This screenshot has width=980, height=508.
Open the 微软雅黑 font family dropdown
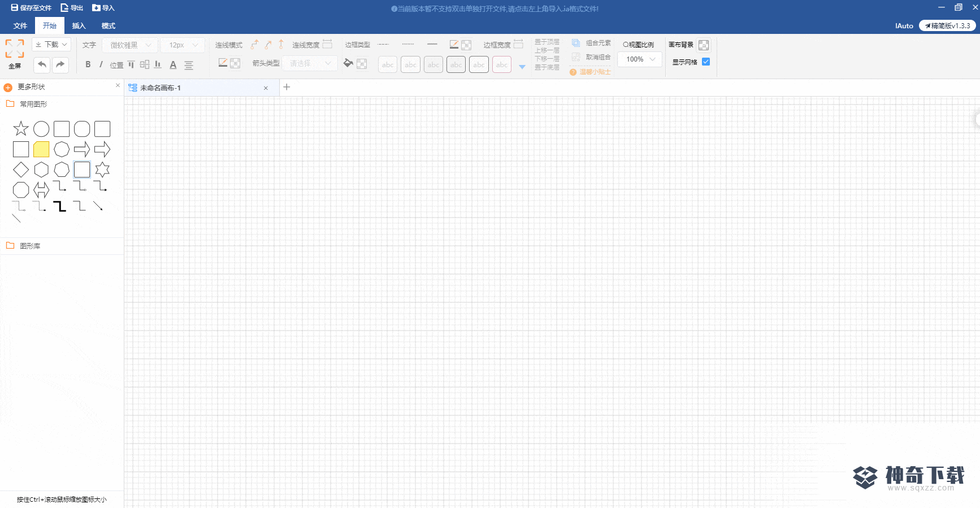coord(130,45)
